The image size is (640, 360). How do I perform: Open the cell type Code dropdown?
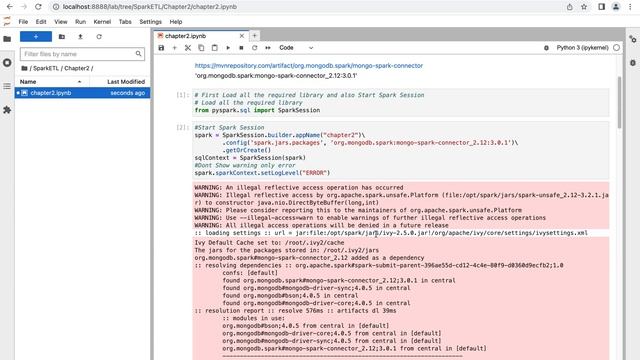pos(296,48)
